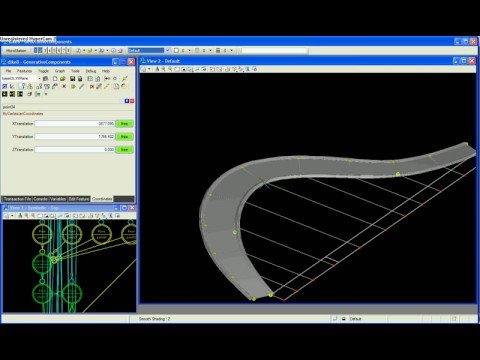This screenshot has height=360, width=480.
Task: Click the first black square icon in bottom toolbar row
Action: click(x=5, y=94)
